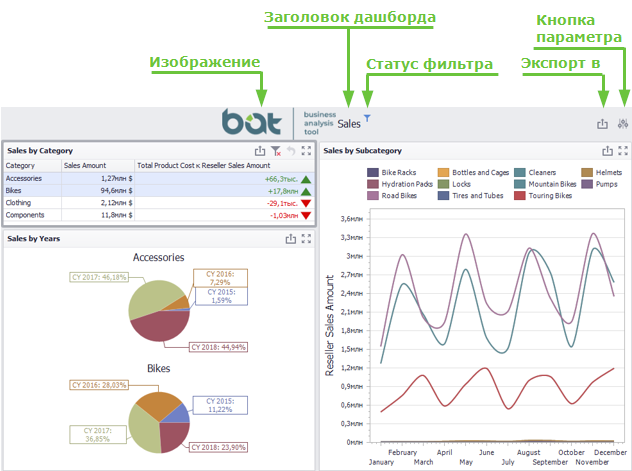The width and height of the screenshot is (632, 471).
Task: Export the Sales by Years panel
Action: (291, 239)
